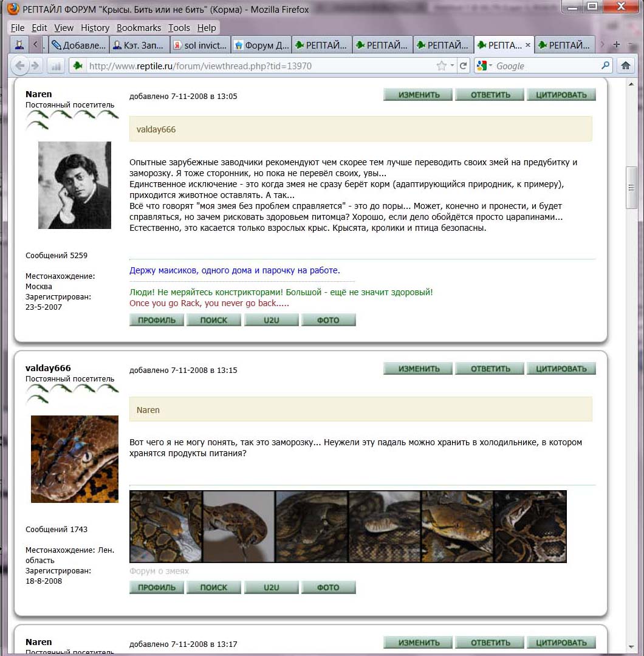The height and width of the screenshot is (656, 644).
Task: Click Naren's portrait avatar
Action: [75, 185]
